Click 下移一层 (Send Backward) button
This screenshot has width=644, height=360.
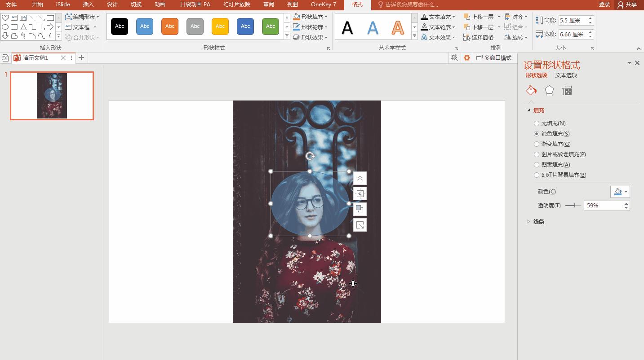coord(479,27)
